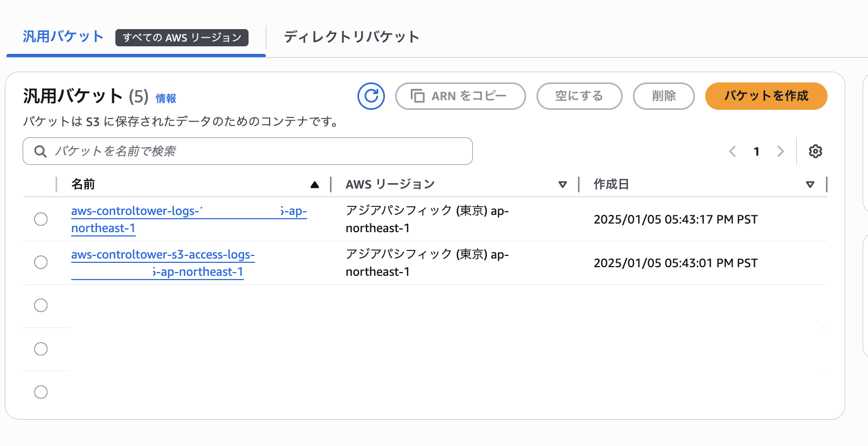Click date 2025/01/05 05:43:17 PM PST
The height and width of the screenshot is (446, 868).
click(x=676, y=219)
